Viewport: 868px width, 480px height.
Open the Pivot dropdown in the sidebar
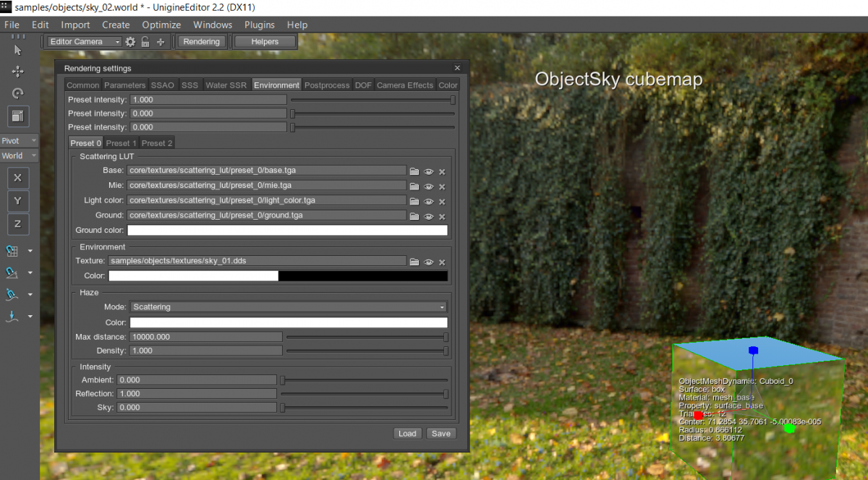tap(18, 140)
